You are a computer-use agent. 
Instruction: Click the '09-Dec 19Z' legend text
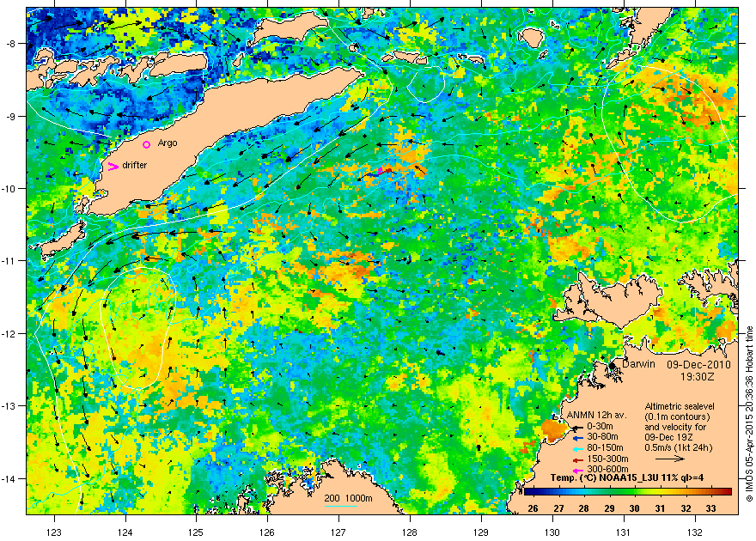click(x=668, y=437)
